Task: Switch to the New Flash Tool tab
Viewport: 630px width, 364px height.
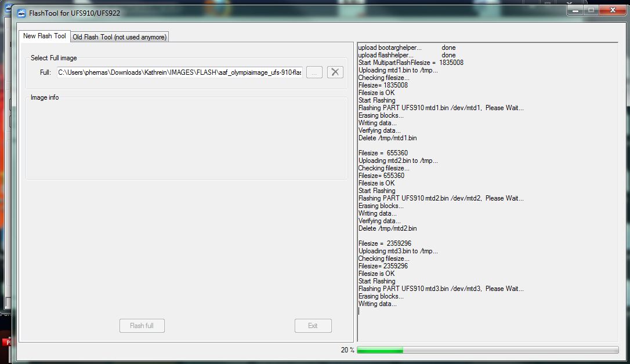Action: click(x=45, y=36)
